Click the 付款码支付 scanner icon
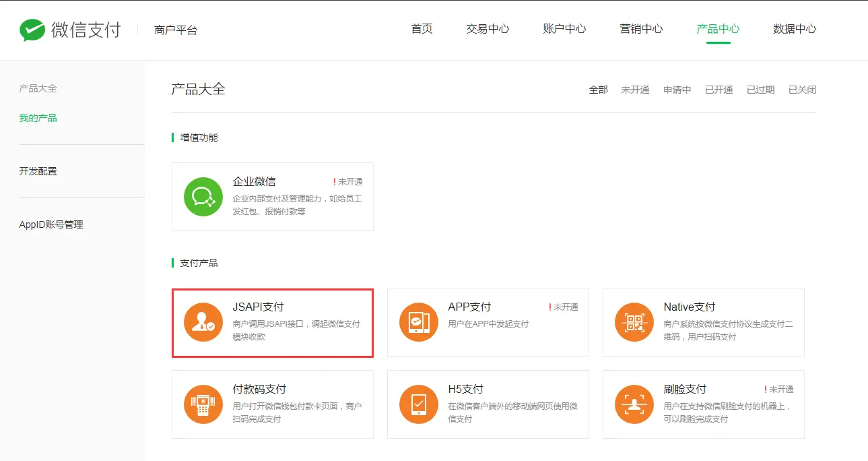 pos(203,404)
